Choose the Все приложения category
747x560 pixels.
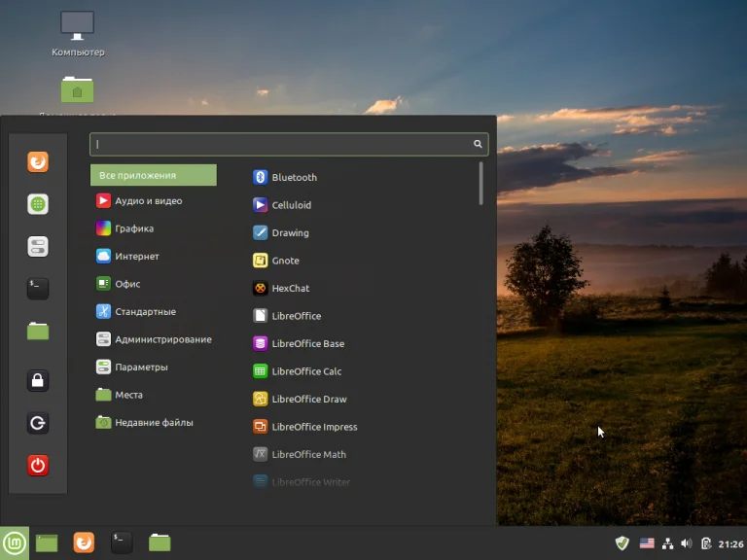(154, 175)
